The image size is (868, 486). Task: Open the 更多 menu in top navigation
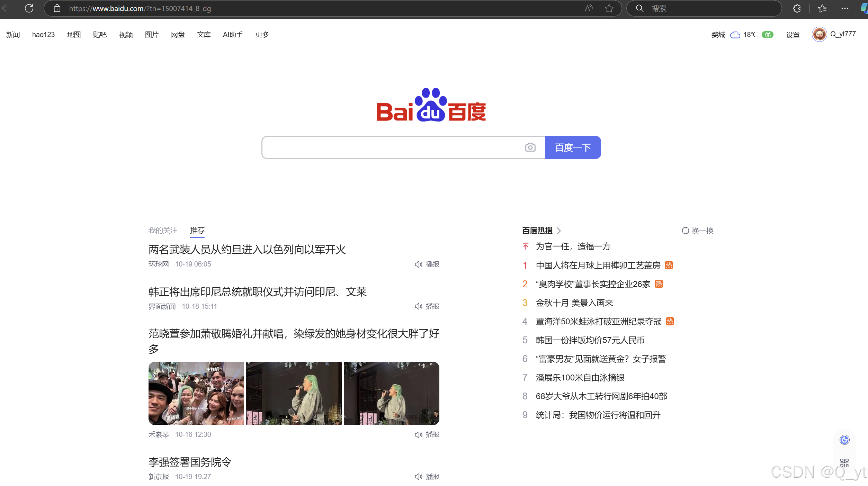coord(262,35)
